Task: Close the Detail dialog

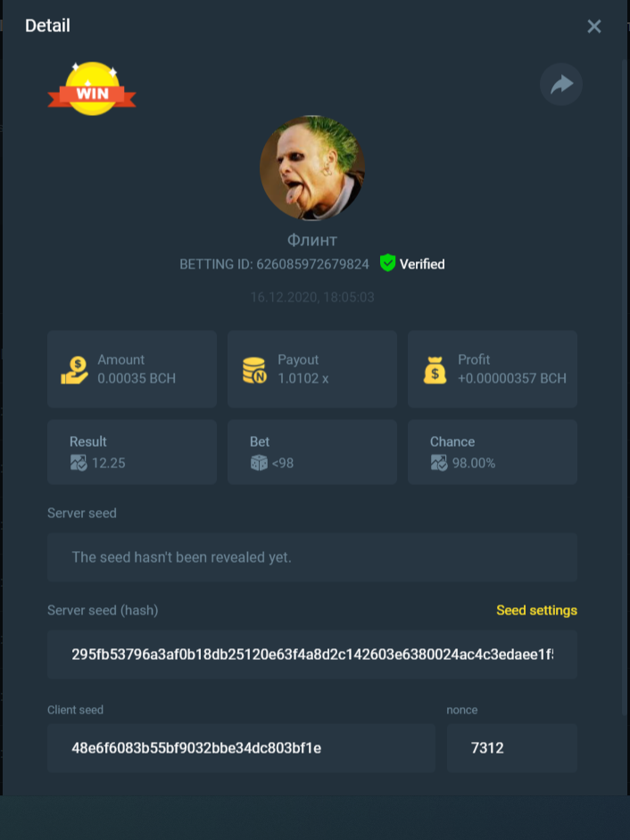Action: [594, 26]
